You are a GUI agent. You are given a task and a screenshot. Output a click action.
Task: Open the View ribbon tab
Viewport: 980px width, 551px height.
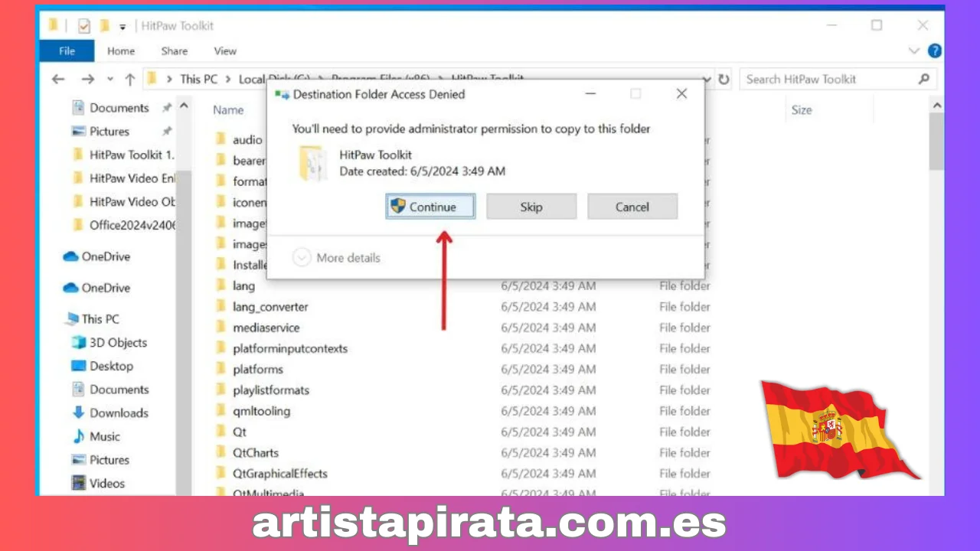[x=225, y=51]
